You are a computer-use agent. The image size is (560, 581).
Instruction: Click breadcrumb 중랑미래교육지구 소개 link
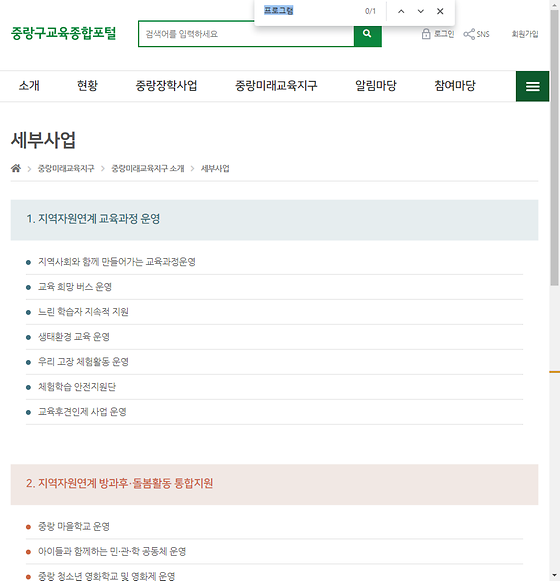click(x=148, y=169)
